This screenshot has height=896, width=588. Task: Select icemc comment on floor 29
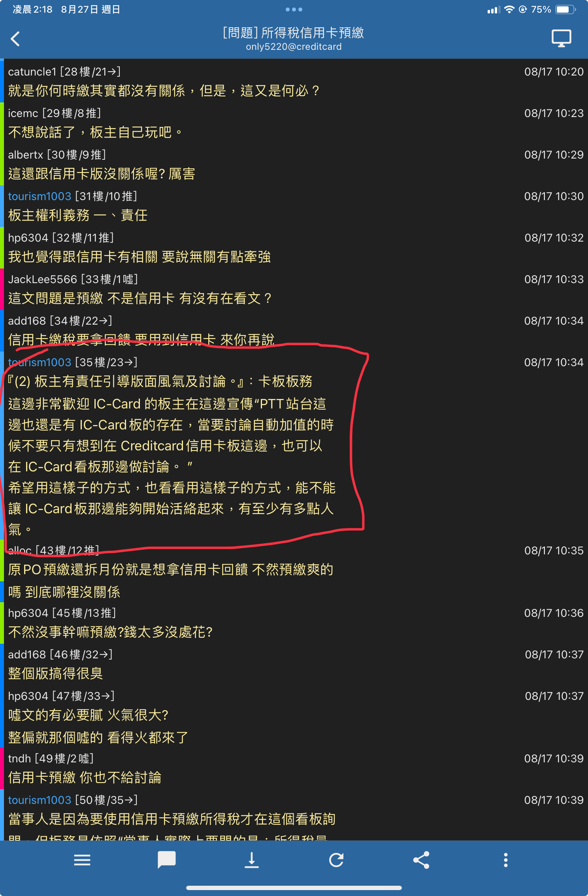[294, 123]
